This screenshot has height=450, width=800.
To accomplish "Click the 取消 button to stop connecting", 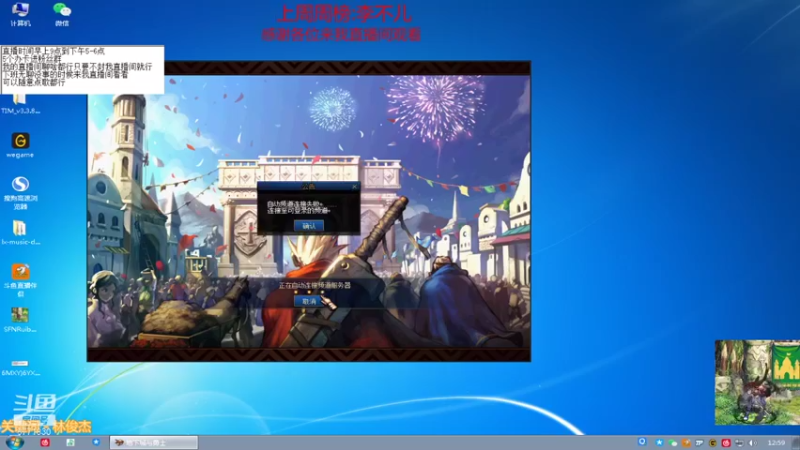I will click(x=309, y=302).
